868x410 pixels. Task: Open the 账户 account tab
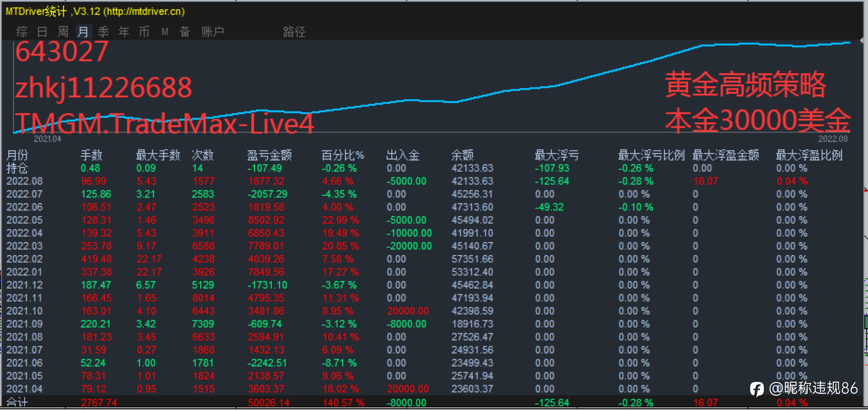(x=213, y=32)
